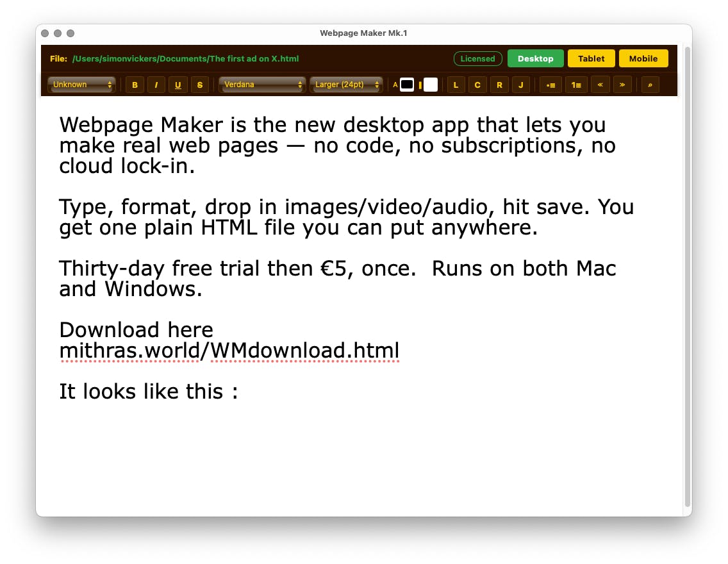
Task: Click the mithras.world/WMdownload.html text
Action: pyautogui.click(x=229, y=351)
